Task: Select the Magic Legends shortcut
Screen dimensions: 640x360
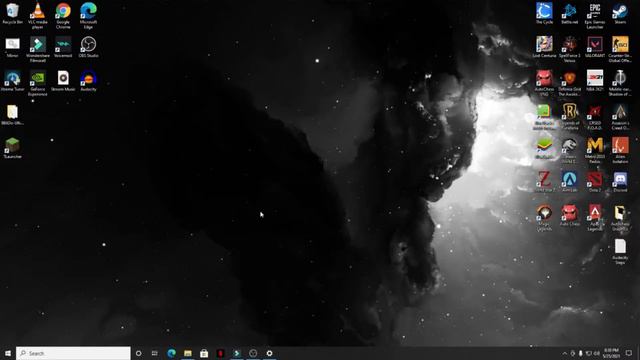Action: 544,218
